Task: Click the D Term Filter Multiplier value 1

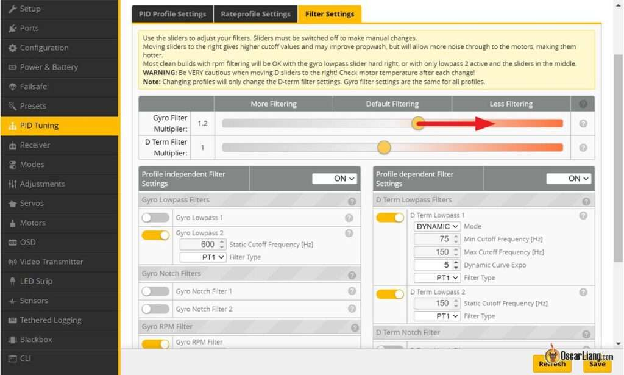Action: 203,148
